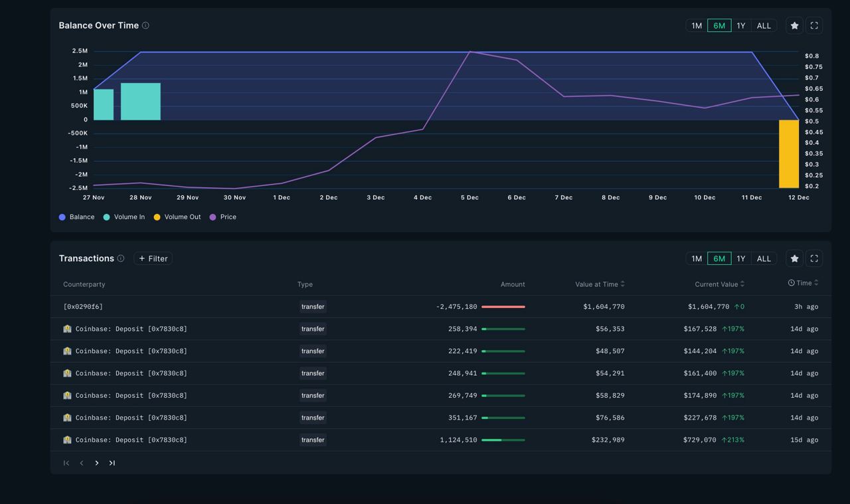
Task: Sort by Current Value column
Action: [720, 284]
